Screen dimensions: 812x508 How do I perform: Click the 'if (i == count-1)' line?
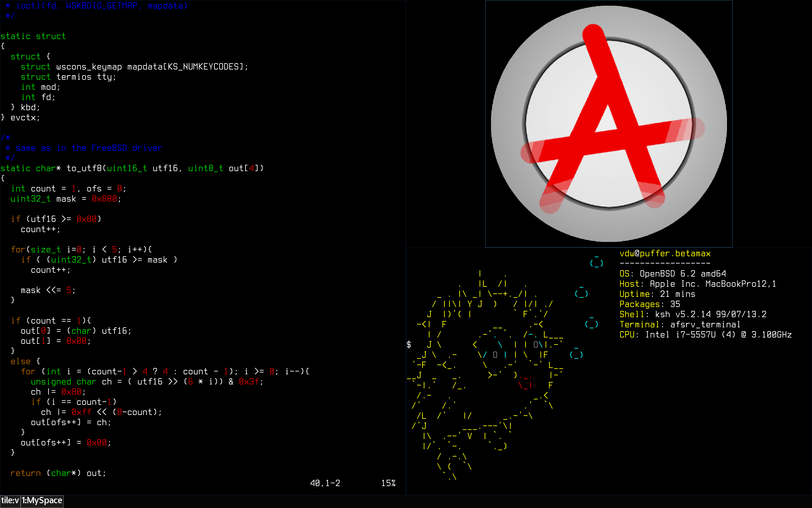click(74, 402)
